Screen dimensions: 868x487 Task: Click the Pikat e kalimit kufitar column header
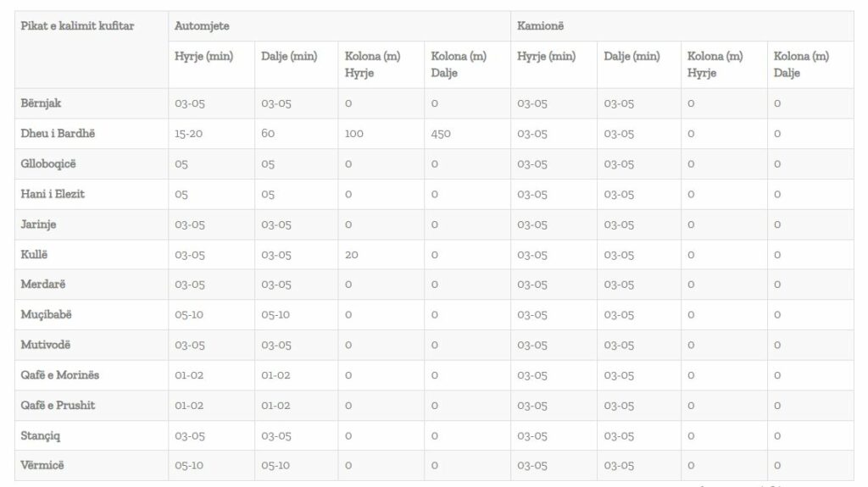77,26
